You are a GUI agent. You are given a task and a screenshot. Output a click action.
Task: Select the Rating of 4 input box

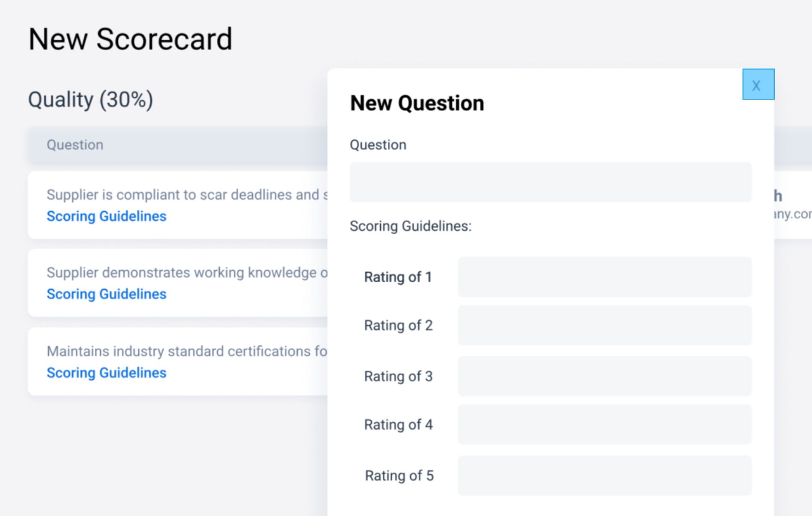[604, 425]
